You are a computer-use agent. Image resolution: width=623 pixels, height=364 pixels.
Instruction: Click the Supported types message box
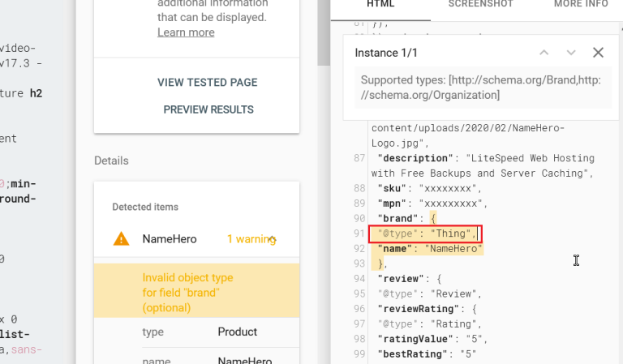coord(483,88)
